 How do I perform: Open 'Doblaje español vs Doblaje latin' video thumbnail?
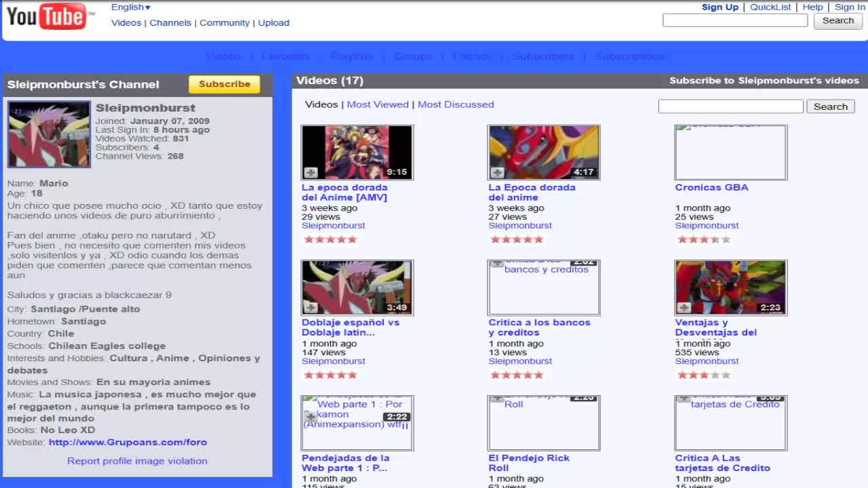[357, 287]
